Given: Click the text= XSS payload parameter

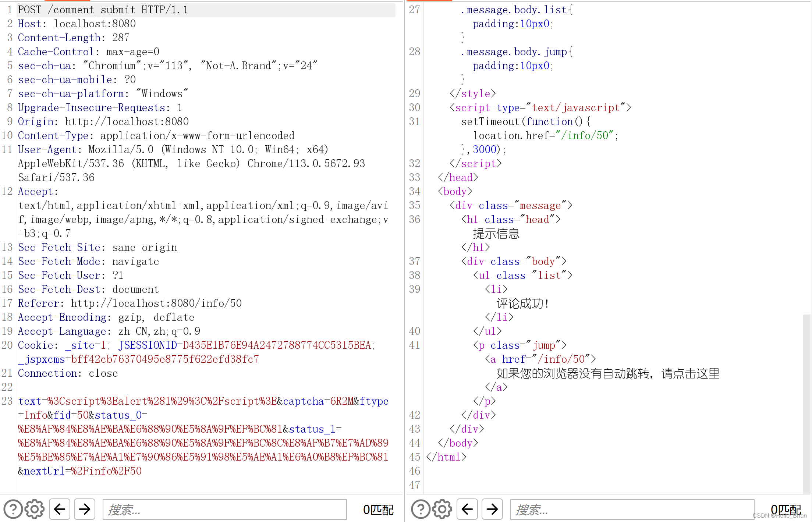Looking at the screenshot, I should tap(147, 401).
